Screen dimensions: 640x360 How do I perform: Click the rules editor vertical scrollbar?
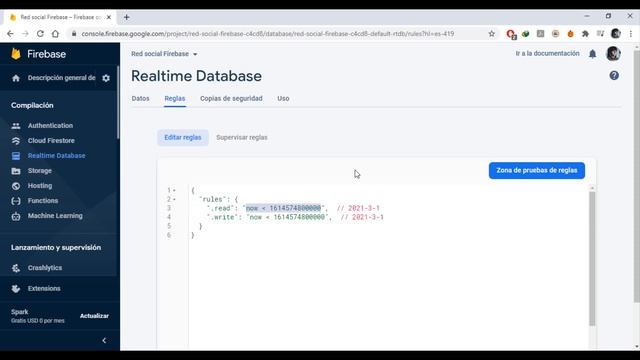tap(592, 258)
